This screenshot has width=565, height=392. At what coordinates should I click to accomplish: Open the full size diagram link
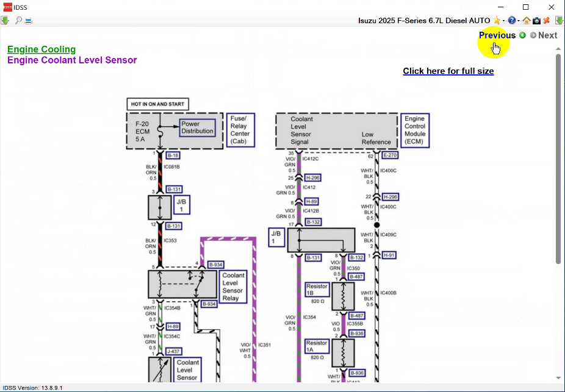pyautogui.click(x=448, y=71)
